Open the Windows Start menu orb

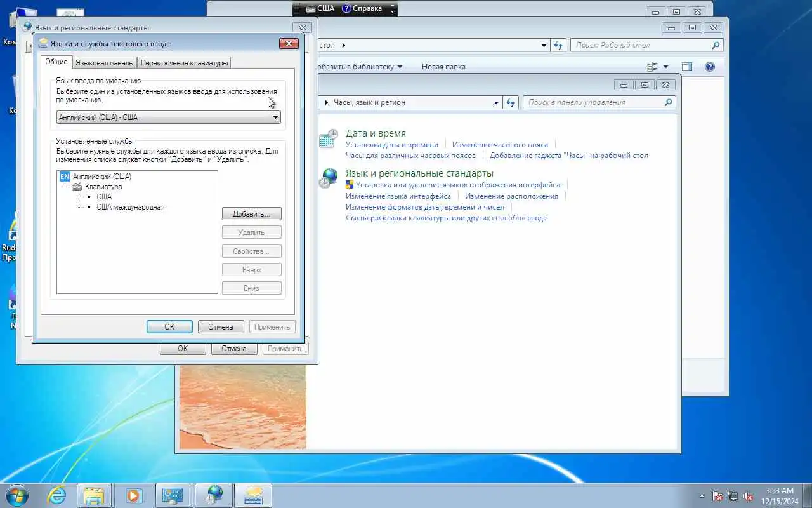[16, 495]
